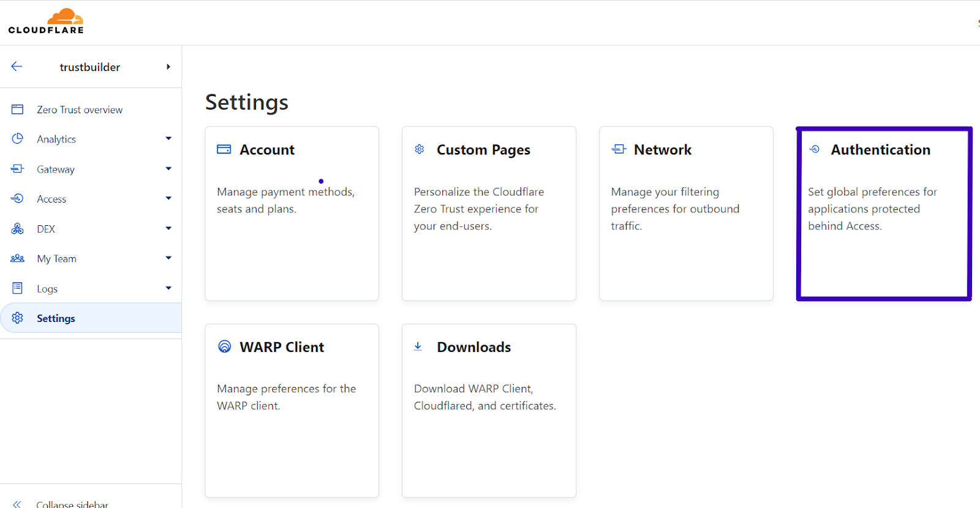980x508 pixels.
Task: Click the Analytics pie chart icon
Action: click(x=17, y=139)
